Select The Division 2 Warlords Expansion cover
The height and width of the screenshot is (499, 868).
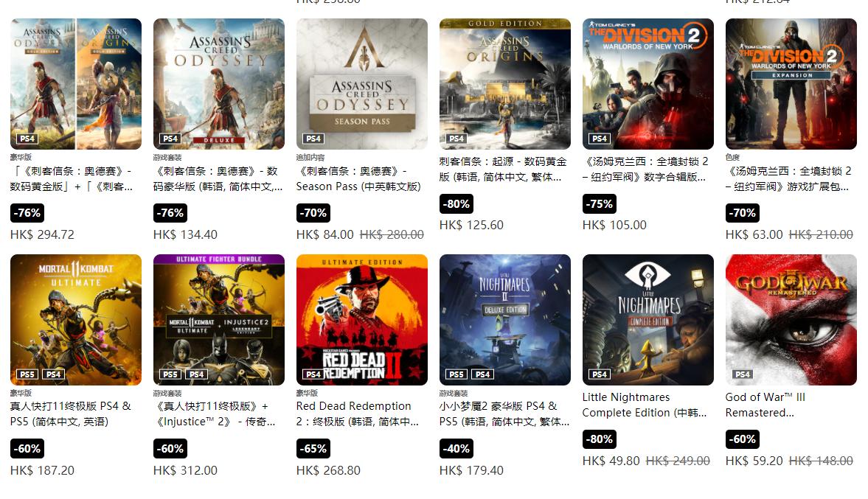[x=791, y=84]
